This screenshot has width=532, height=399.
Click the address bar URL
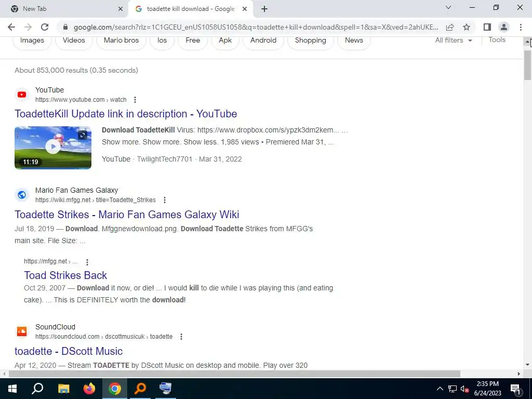tap(256, 27)
